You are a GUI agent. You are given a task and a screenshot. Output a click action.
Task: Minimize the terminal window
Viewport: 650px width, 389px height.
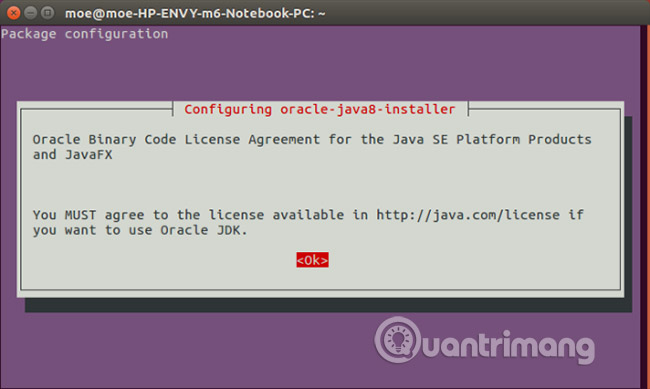click(31, 13)
